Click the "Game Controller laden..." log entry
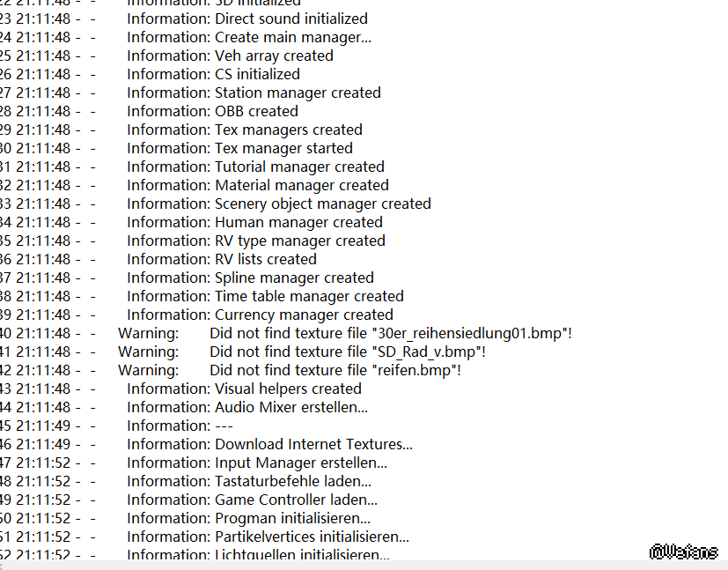This screenshot has height=570, width=728. point(297,500)
